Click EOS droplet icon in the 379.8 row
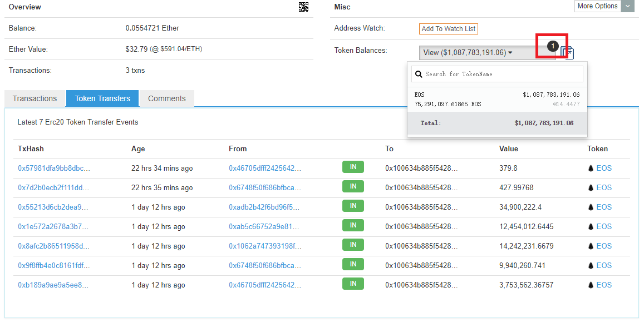644x327 pixels. [x=591, y=168]
